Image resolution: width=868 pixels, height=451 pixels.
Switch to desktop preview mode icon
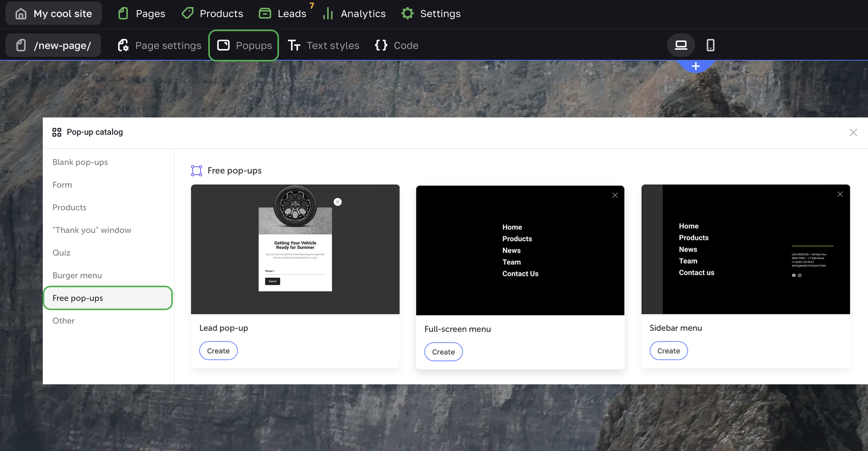(x=681, y=45)
